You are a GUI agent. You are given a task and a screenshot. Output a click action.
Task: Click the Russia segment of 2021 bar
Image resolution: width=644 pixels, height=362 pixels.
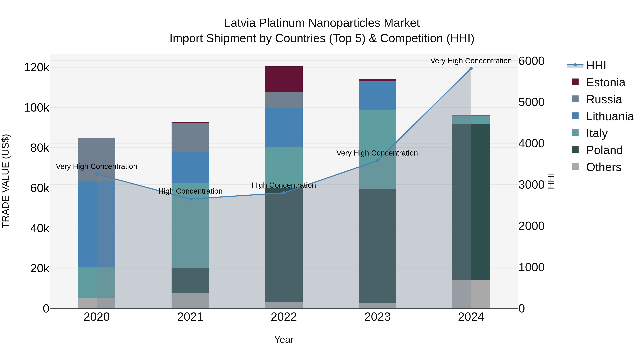pyautogui.click(x=190, y=137)
